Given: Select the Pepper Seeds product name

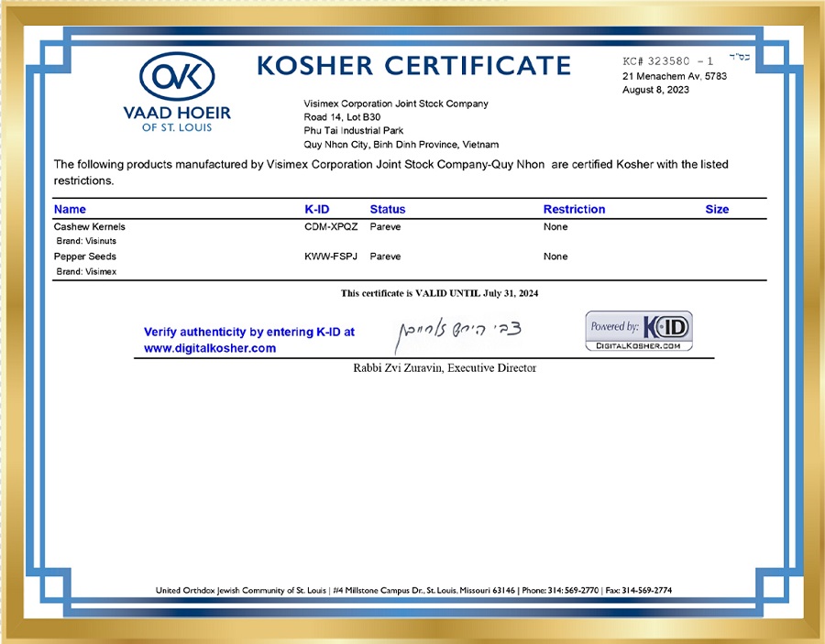Looking at the screenshot, I should [x=84, y=257].
